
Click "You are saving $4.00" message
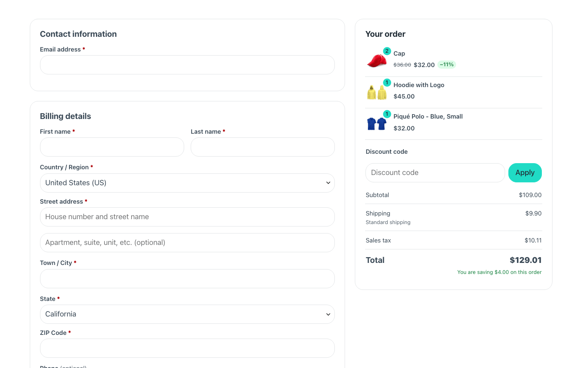click(499, 272)
